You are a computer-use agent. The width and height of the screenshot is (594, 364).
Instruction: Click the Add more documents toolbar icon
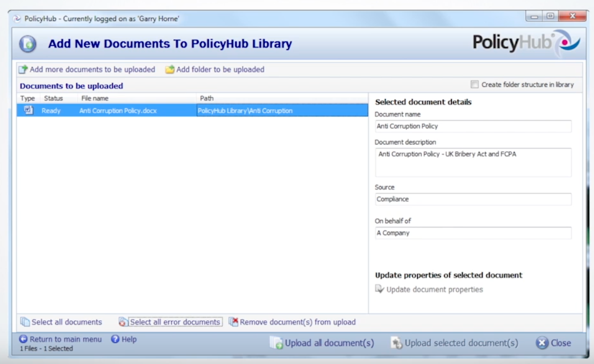[x=22, y=69]
